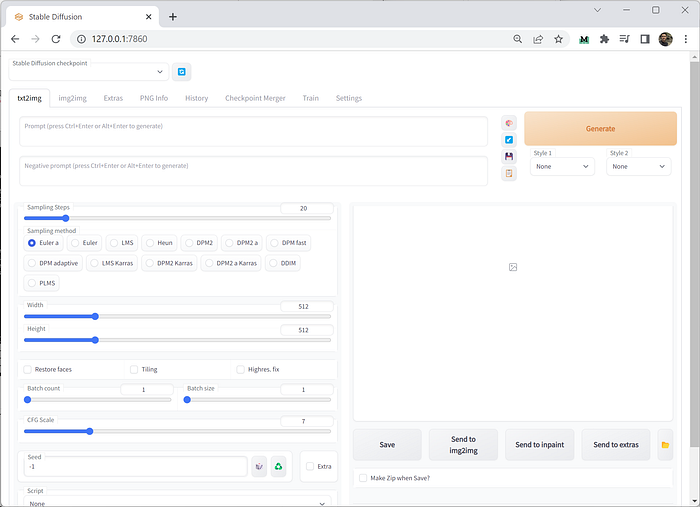Image resolution: width=700 pixels, height=507 pixels.
Task: Enable the Restore faces checkbox
Action: [28, 370]
